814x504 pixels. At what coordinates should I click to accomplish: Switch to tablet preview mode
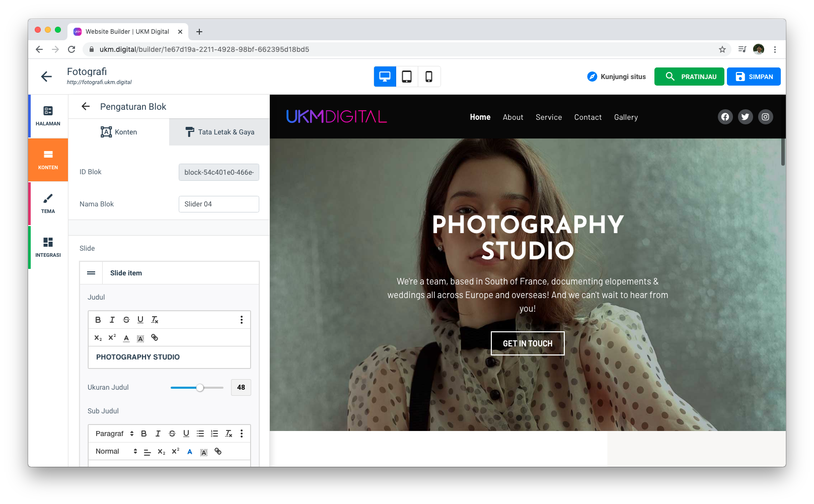tap(407, 77)
